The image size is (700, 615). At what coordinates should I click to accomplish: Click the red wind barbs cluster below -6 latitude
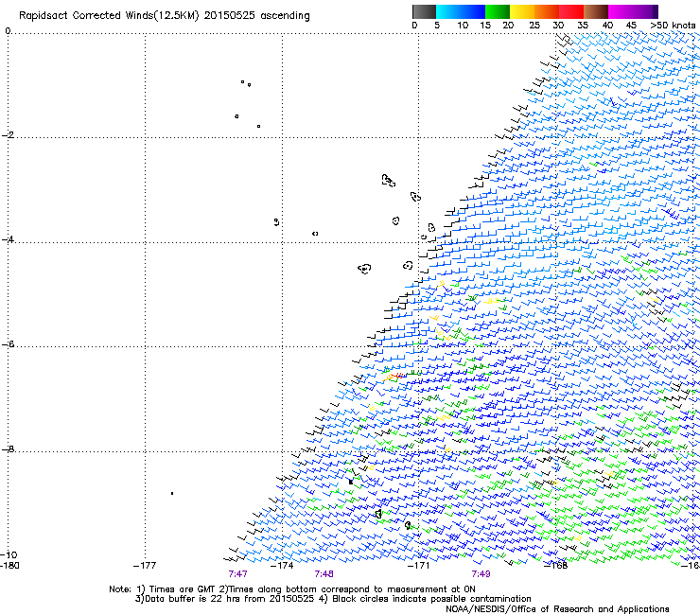pos(398,376)
